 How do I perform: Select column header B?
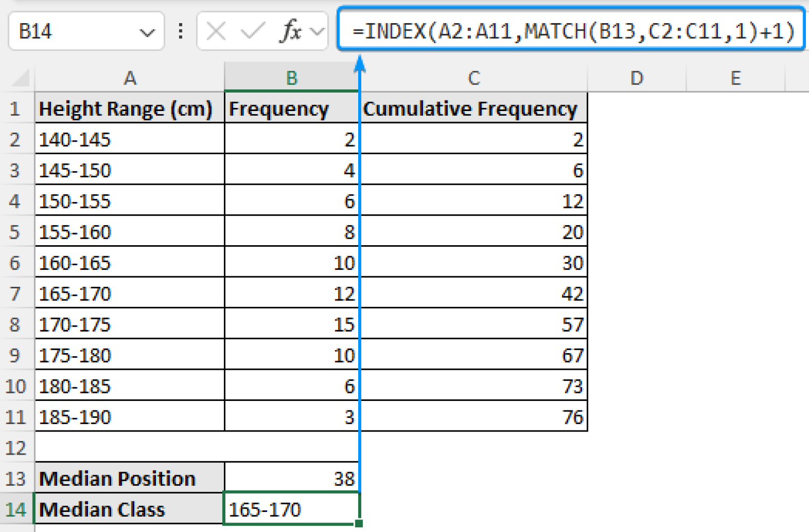pyautogui.click(x=291, y=78)
